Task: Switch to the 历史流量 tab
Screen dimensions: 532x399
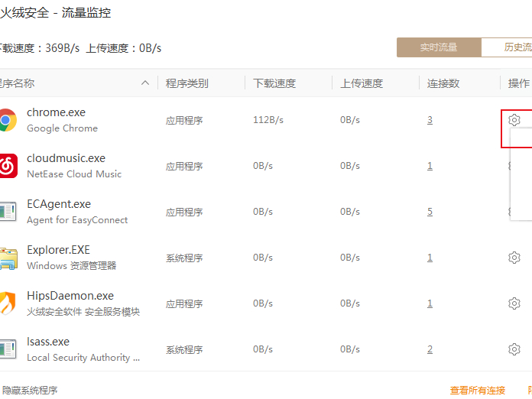Action: pyautogui.click(x=507, y=47)
